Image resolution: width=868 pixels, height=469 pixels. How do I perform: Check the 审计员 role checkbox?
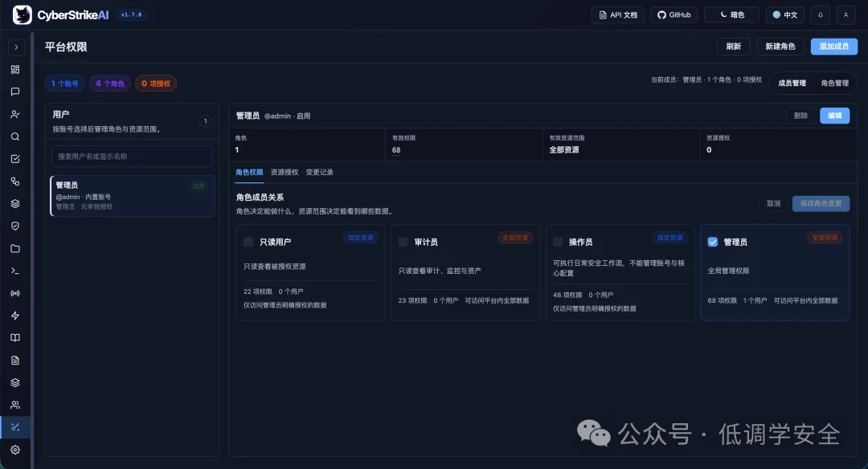(x=403, y=242)
